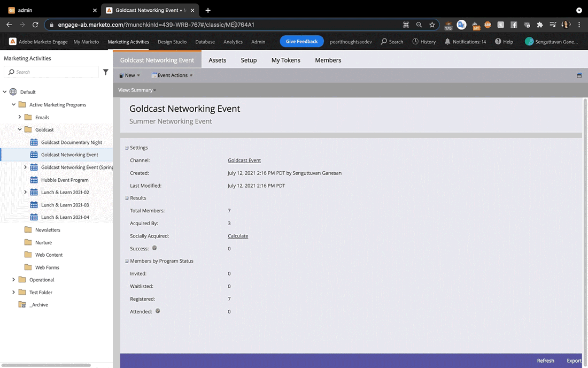Viewport: 588px width, 368px height.
Task: Click the Goldcast Documentary Night calendar icon
Action: click(x=34, y=142)
